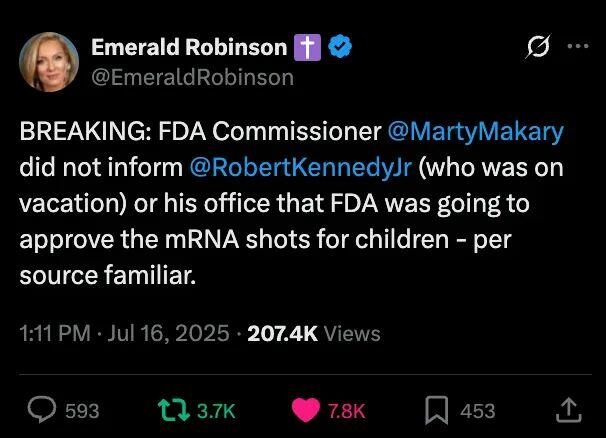Viewport: 606px width, 438px height.
Task: Open the 593 replies count
Action: [82, 411]
